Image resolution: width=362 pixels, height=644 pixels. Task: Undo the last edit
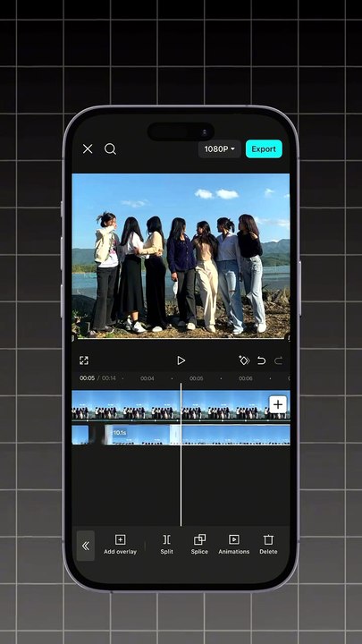261,360
